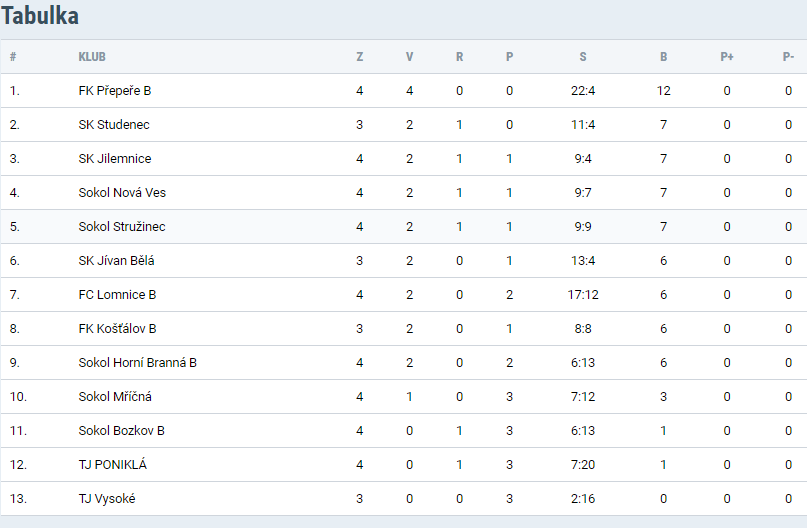Click the FK Košťálov B team

pos(117,329)
